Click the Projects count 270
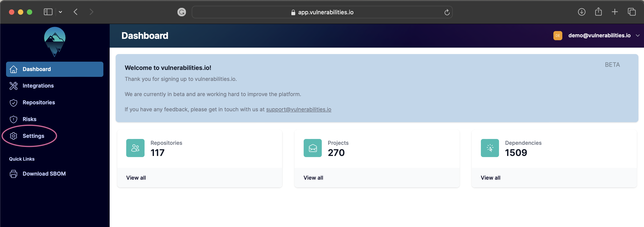Viewport: 644px width, 227px height. coord(336,153)
